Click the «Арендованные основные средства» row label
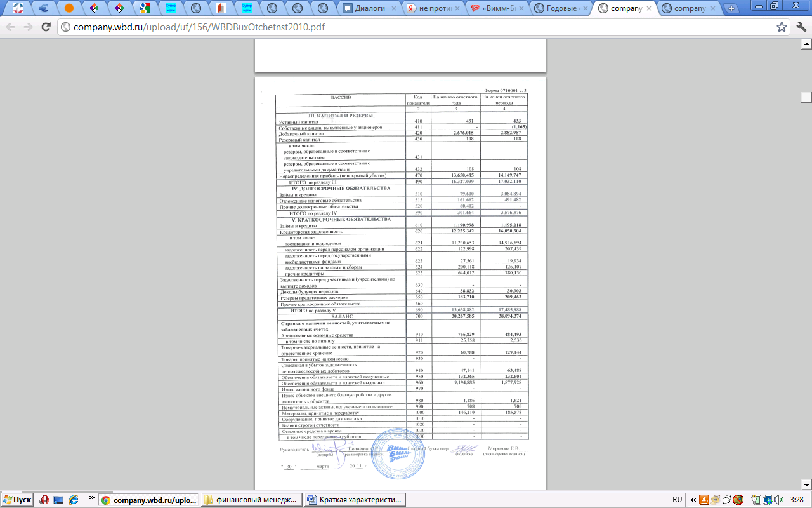 click(x=317, y=335)
